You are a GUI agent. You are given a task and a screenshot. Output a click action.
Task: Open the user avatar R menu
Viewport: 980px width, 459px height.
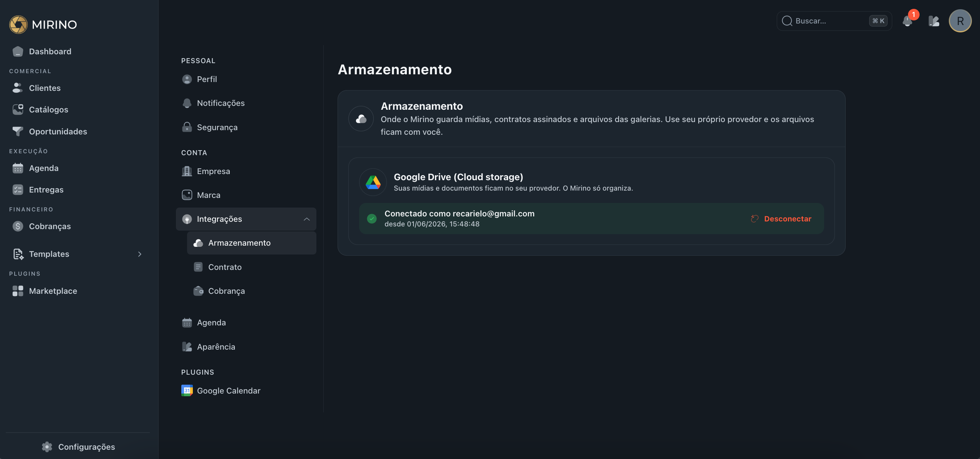click(x=960, y=21)
